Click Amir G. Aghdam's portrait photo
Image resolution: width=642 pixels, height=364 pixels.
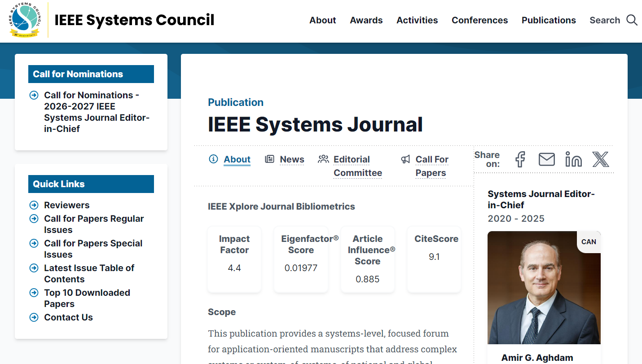tap(544, 287)
